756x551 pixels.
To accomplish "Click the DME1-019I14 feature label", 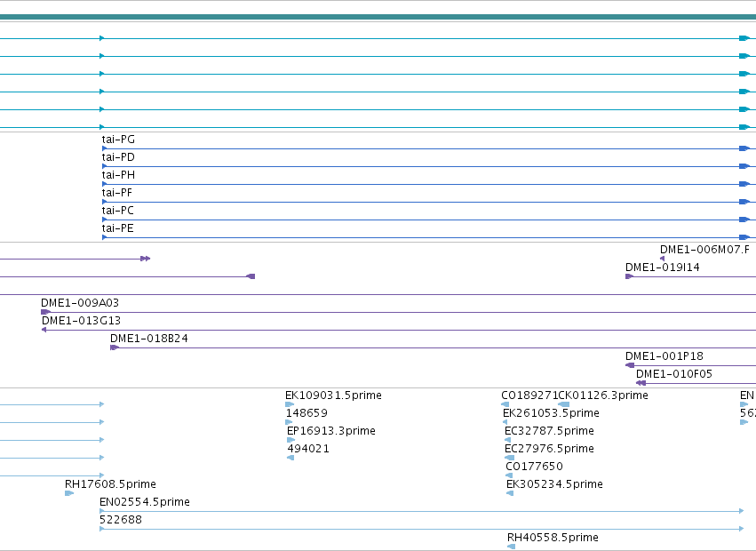I will (x=662, y=268).
